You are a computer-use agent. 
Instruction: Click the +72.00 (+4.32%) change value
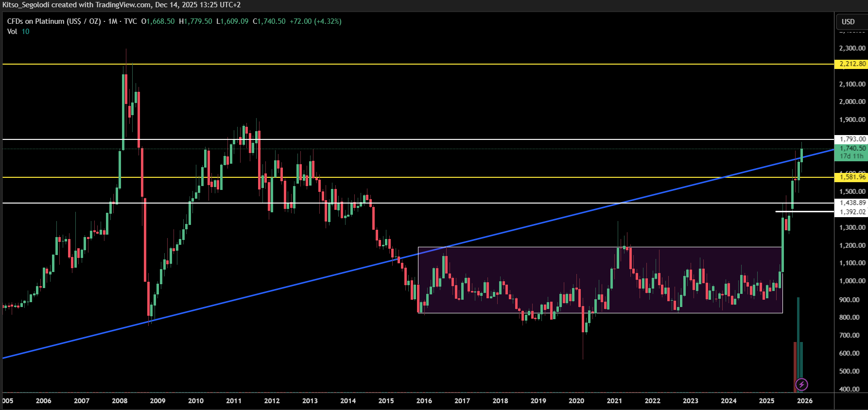click(x=315, y=21)
